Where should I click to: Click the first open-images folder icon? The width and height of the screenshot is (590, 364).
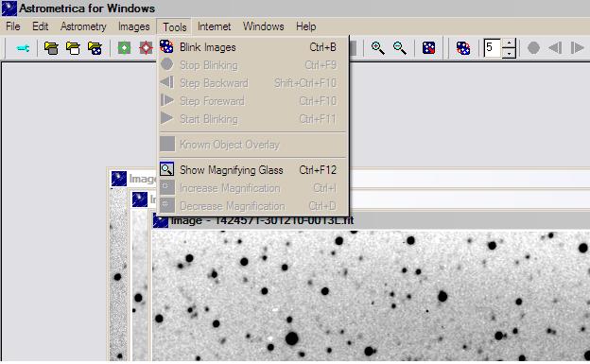51,48
